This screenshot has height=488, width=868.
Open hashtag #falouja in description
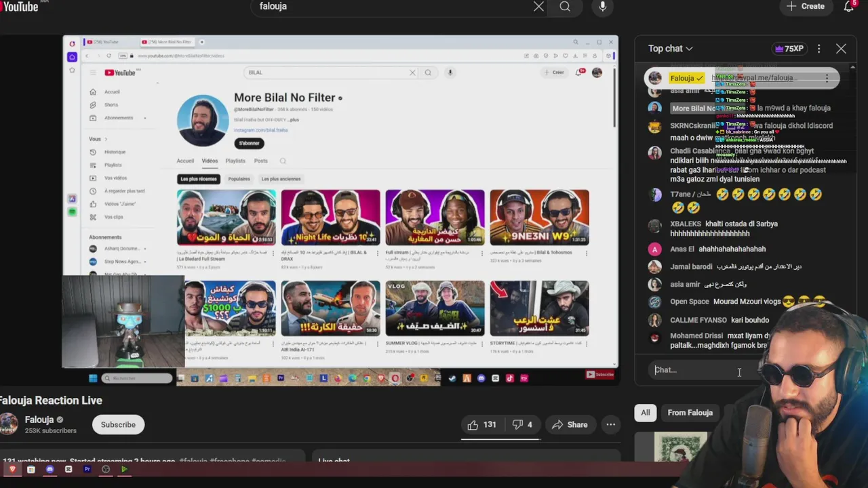click(193, 461)
